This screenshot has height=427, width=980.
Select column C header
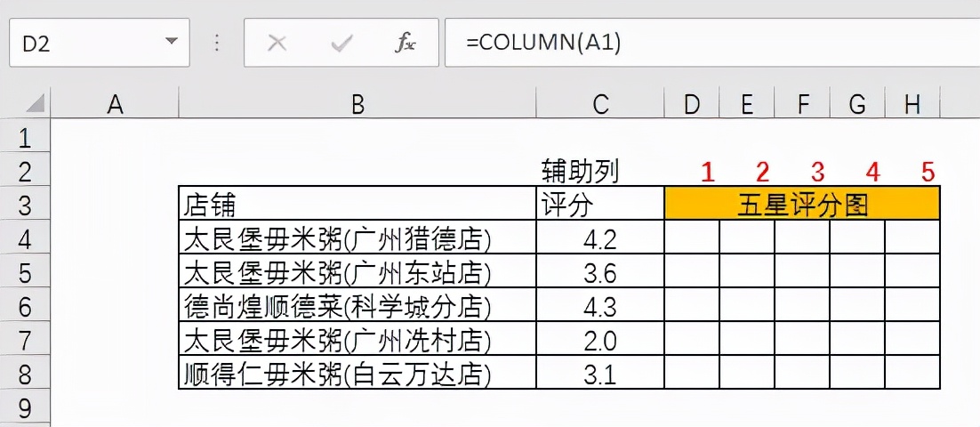[600, 104]
